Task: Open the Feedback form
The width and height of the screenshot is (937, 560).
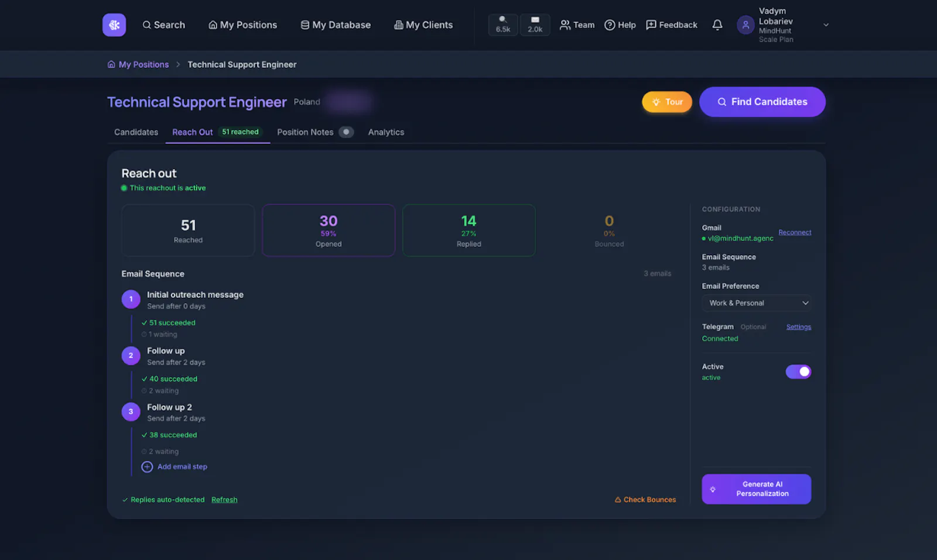Action: coord(672,25)
